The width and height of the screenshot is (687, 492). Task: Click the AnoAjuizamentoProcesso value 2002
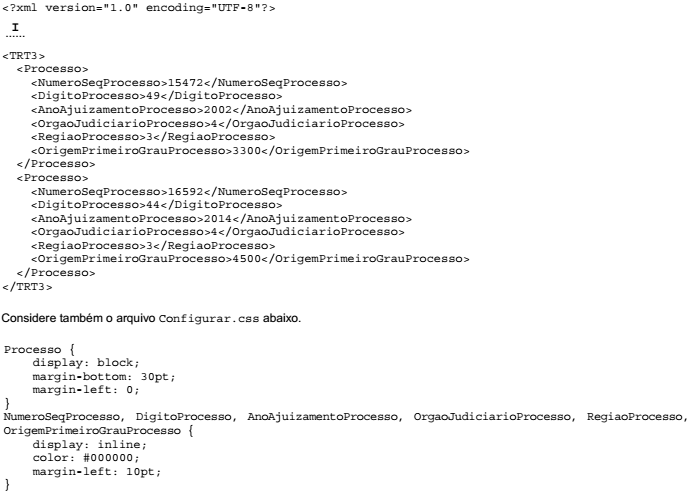point(218,110)
